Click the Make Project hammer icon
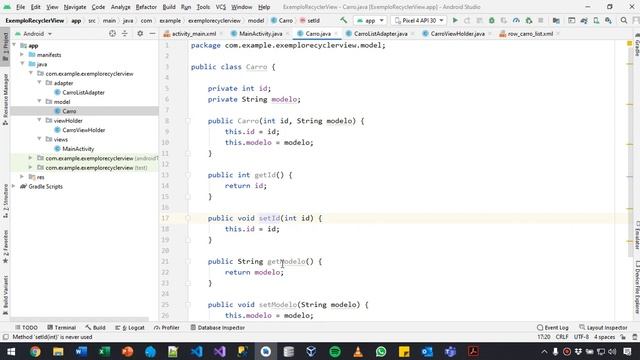This screenshot has height=360, width=640. pos(344,20)
